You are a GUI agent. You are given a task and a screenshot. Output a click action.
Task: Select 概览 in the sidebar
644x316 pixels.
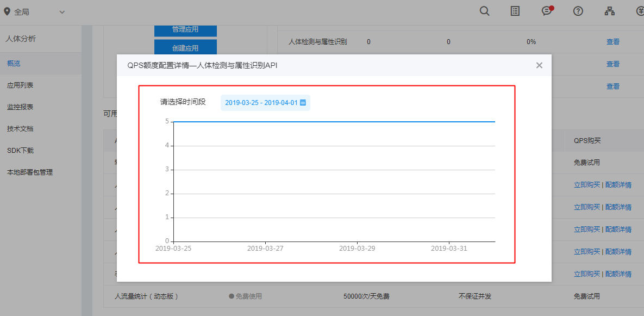point(14,63)
